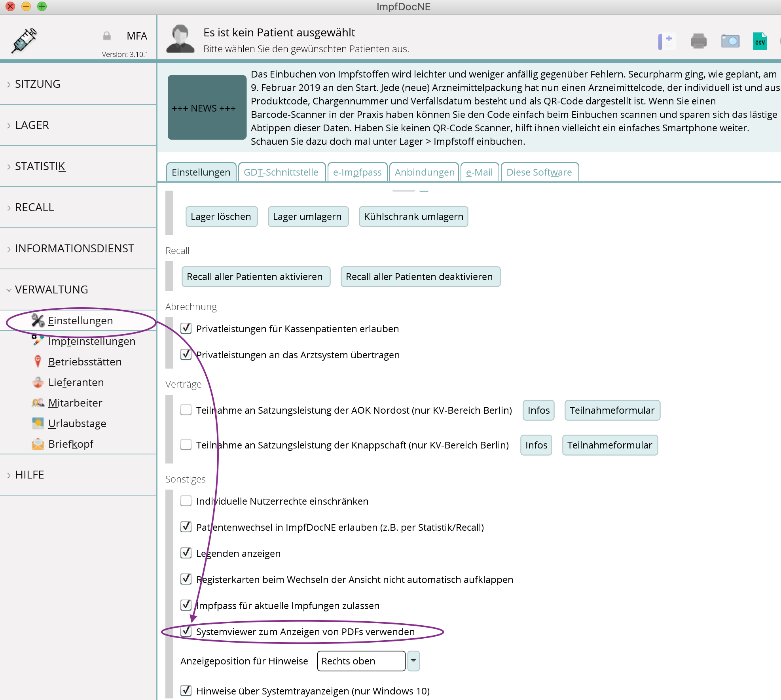Click the Briefkopf envelope icon
The width and height of the screenshot is (781, 700).
pyautogui.click(x=38, y=444)
